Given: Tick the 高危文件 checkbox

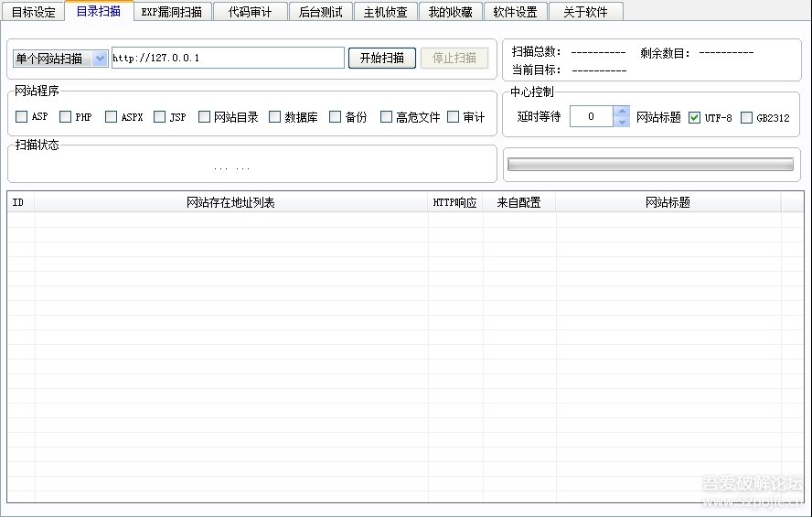Looking at the screenshot, I should point(386,116).
